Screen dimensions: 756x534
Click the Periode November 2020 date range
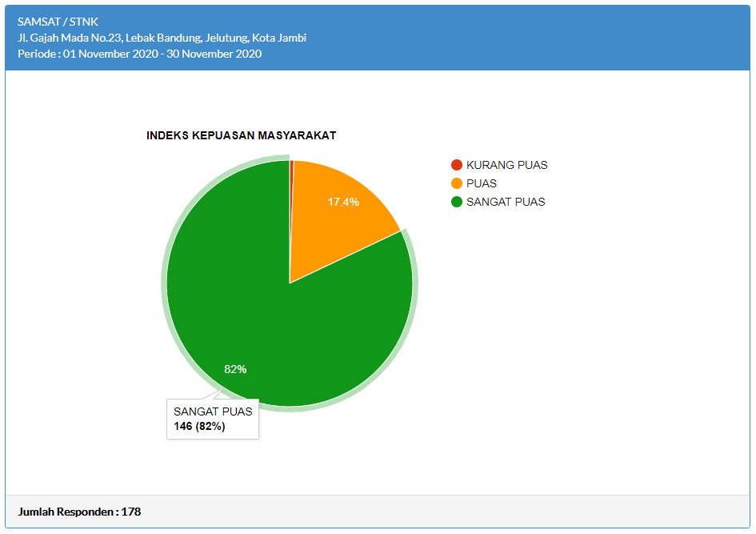tap(139, 54)
